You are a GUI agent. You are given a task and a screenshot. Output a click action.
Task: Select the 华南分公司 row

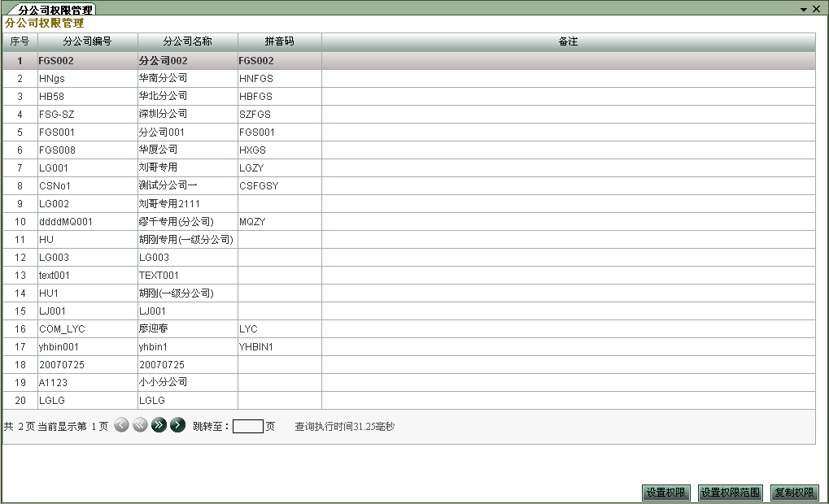[186, 78]
